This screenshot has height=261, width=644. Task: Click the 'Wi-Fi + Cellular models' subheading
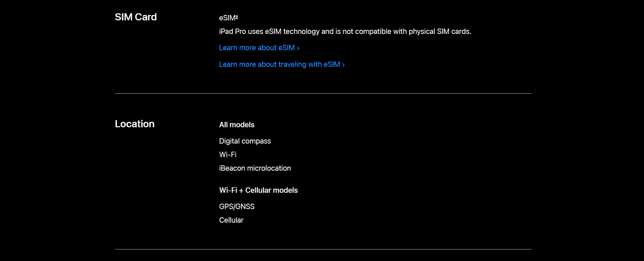pos(258,190)
